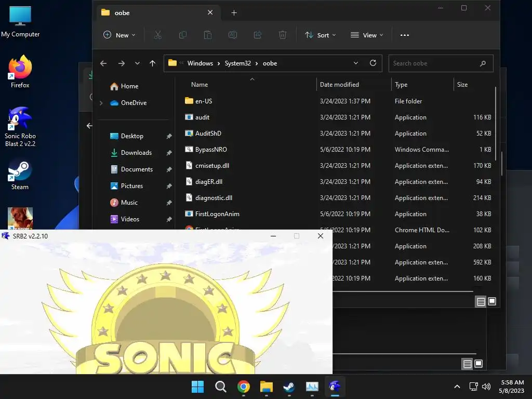This screenshot has width=532, height=399.
Task: Click the Rename icon in toolbar
Action: pos(233,35)
